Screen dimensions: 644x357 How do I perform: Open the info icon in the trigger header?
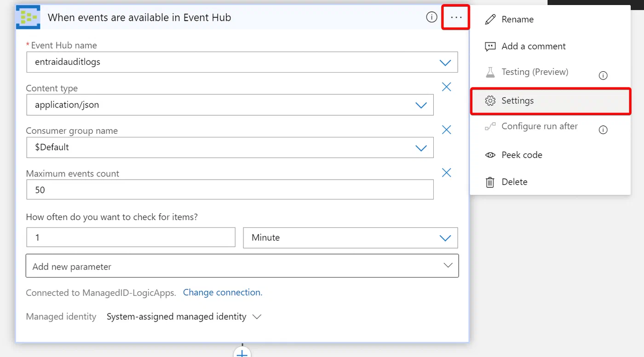point(431,17)
